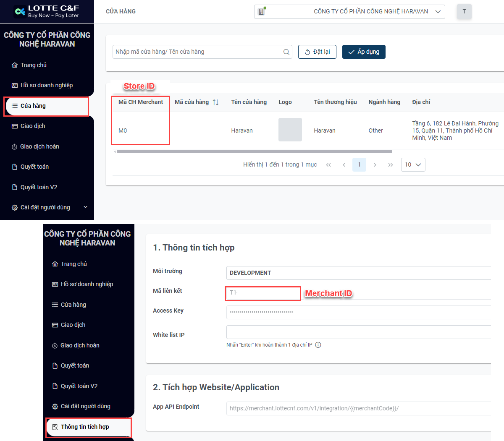This screenshot has width=504, height=441.
Task: Click the Đặt lại reset button
Action: [x=317, y=52]
